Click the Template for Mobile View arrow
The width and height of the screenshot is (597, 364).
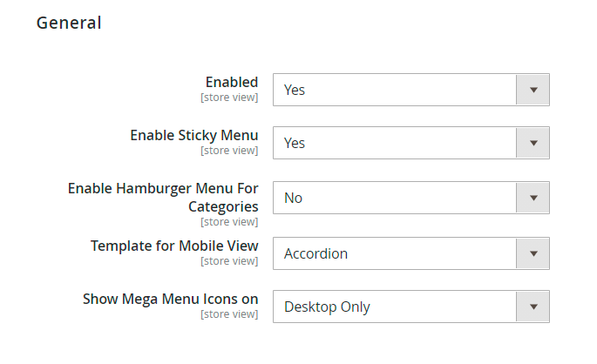pyautogui.click(x=533, y=253)
